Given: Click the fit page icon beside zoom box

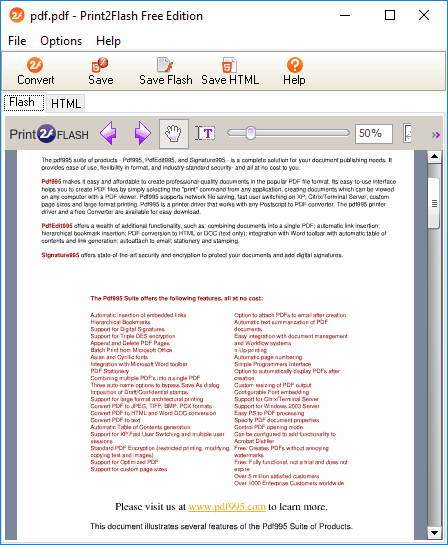Looking at the screenshot, I should coord(407,133).
